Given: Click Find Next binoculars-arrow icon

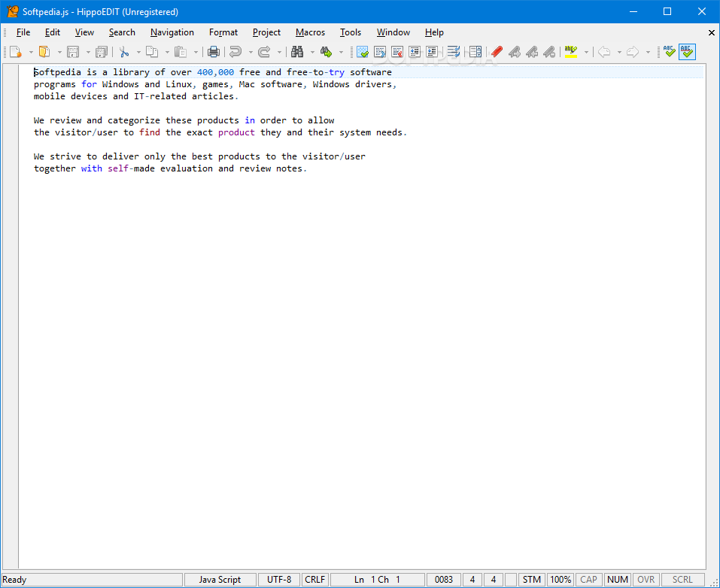Looking at the screenshot, I should click(326, 52).
